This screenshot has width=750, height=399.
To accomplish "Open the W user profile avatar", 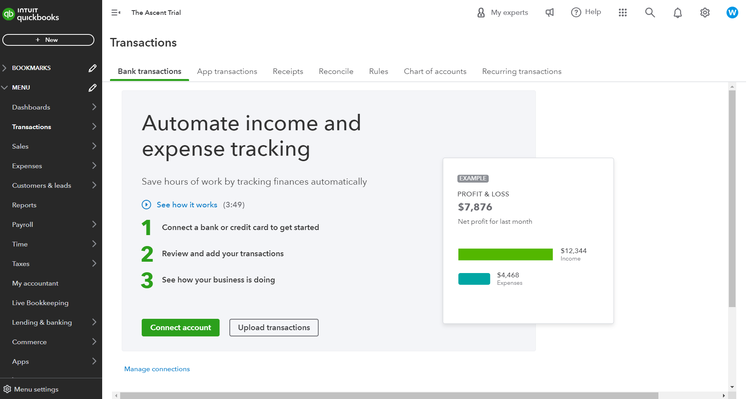I will (x=732, y=12).
